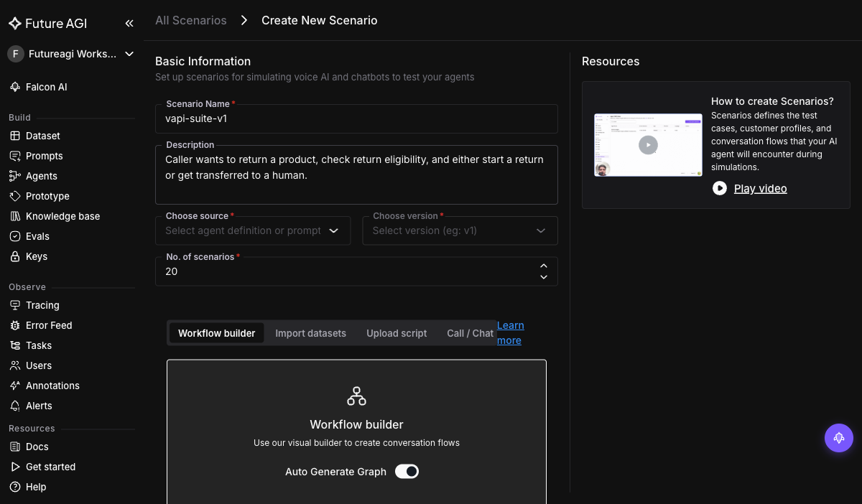862x504 pixels.
Task: Click the Future AGI logo icon
Action: point(14,23)
